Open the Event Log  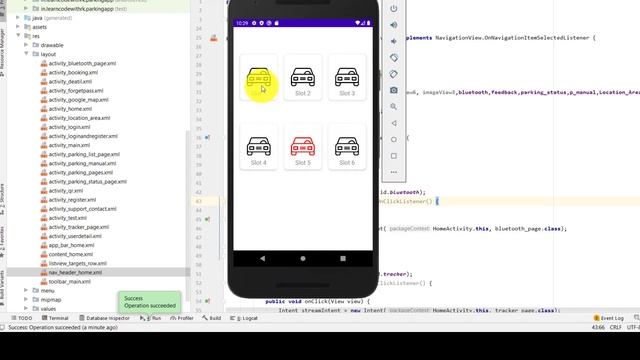pos(609,318)
